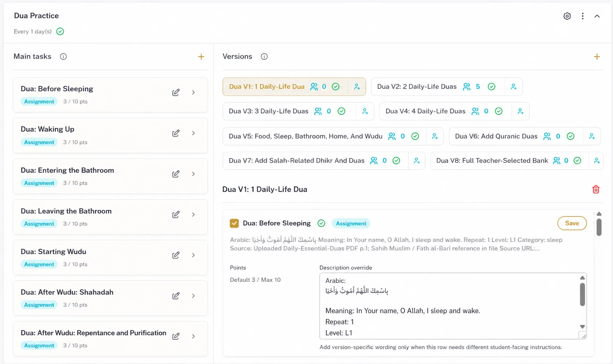Edit the Dua: Before Sleeping task
Viewport: 613px width, 364px height.
click(x=176, y=92)
